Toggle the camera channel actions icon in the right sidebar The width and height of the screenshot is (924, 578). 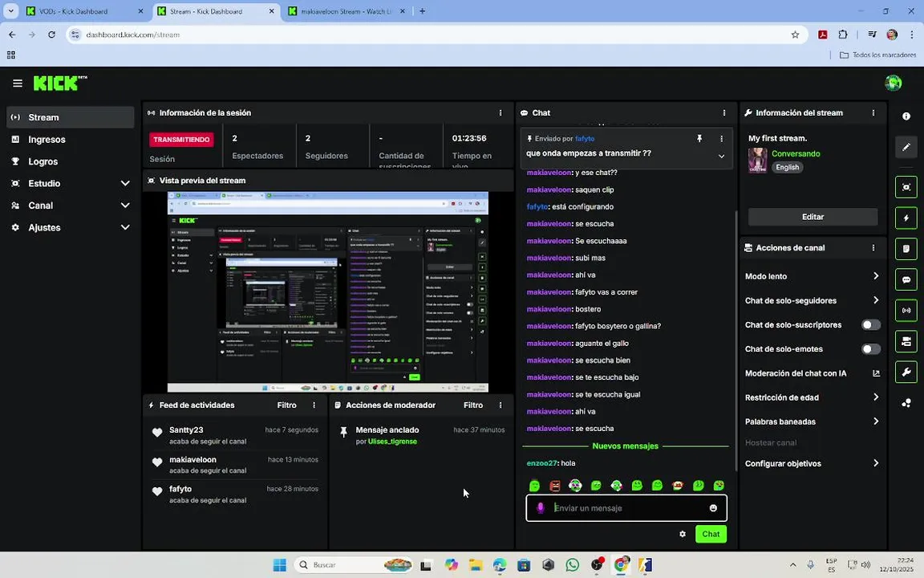click(906, 341)
